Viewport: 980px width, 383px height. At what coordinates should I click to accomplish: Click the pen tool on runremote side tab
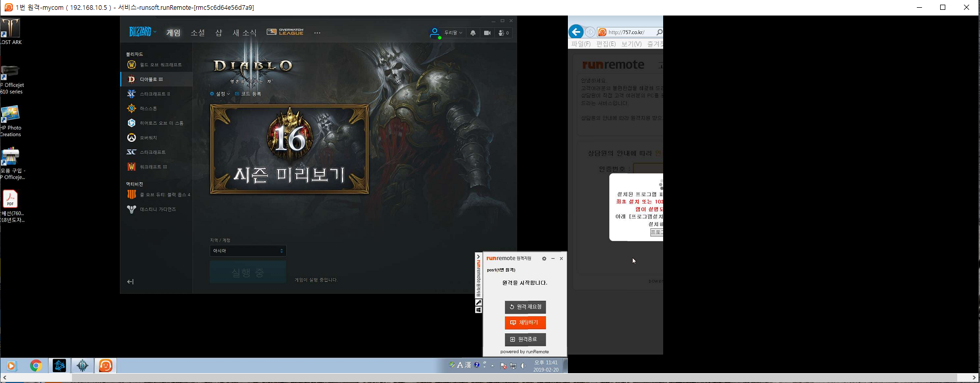pyautogui.click(x=478, y=302)
